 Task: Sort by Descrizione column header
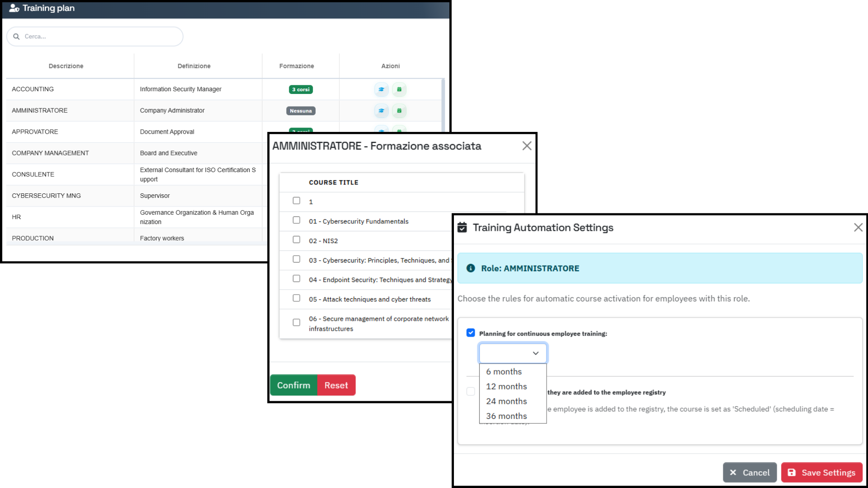[x=66, y=66]
